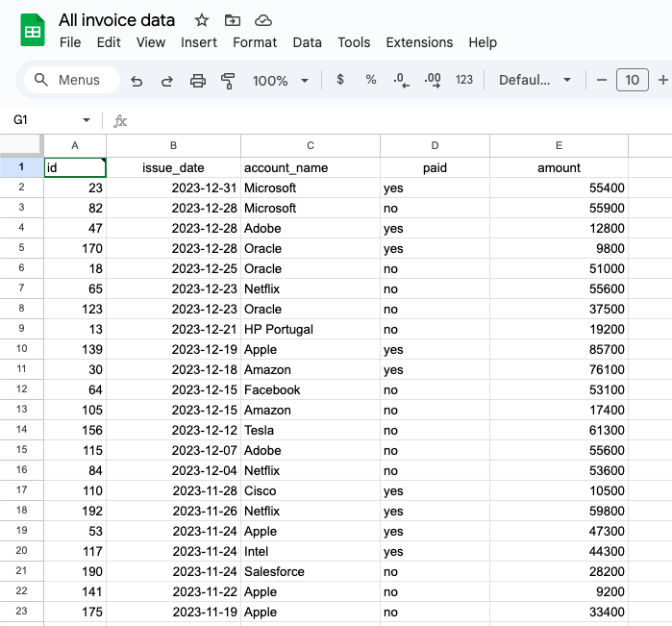The width and height of the screenshot is (672, 626).
Task: Star the All invoice data document
Action: [x=202, y=20]
